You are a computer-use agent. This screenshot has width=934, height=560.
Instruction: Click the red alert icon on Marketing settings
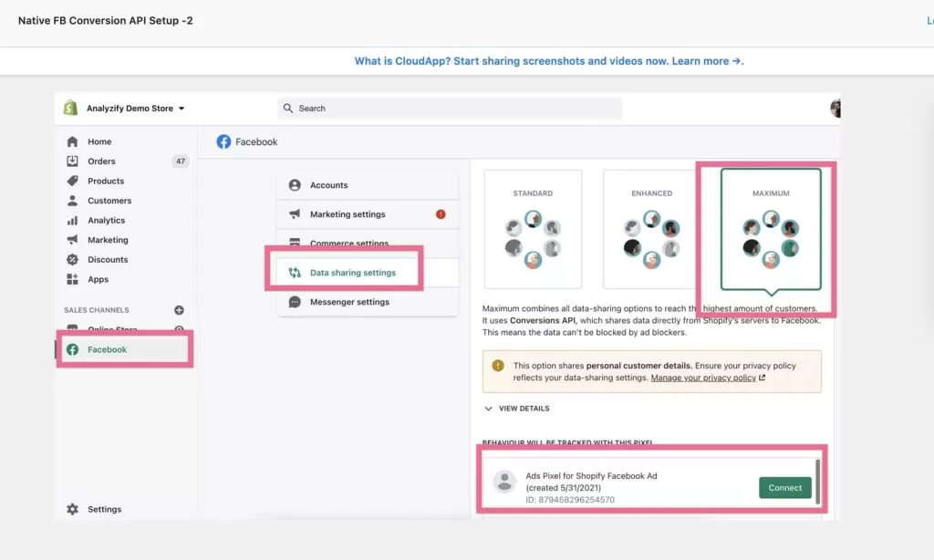coord(441,214)
